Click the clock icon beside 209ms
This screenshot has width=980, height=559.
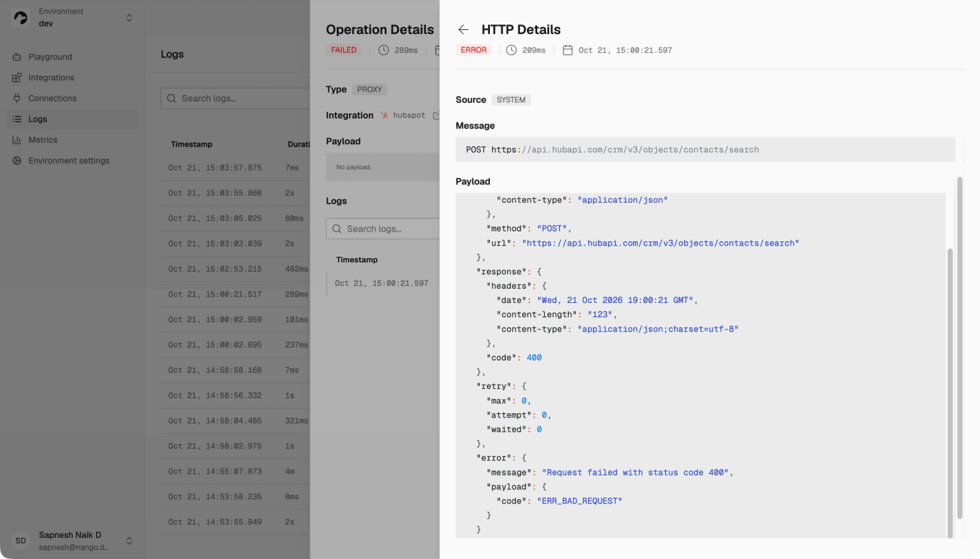512,50
